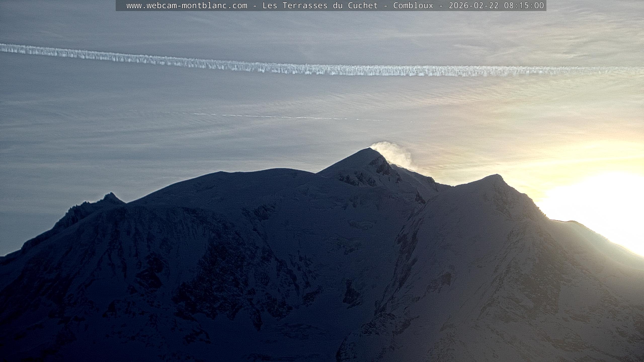This screenshot has width=644, height=362.
Task: Click the gray caption bar background
Action: point(121,6)
